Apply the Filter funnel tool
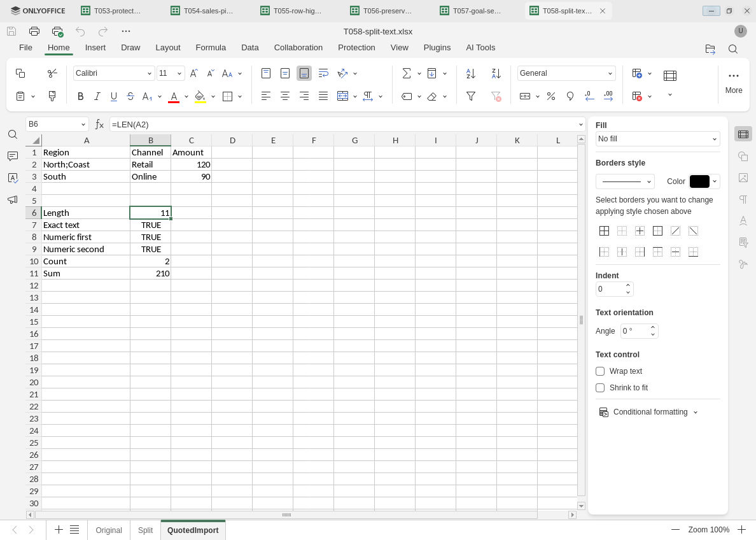This screenshot has width=756, height=540. pyautogui.click(x=471, y=97)
